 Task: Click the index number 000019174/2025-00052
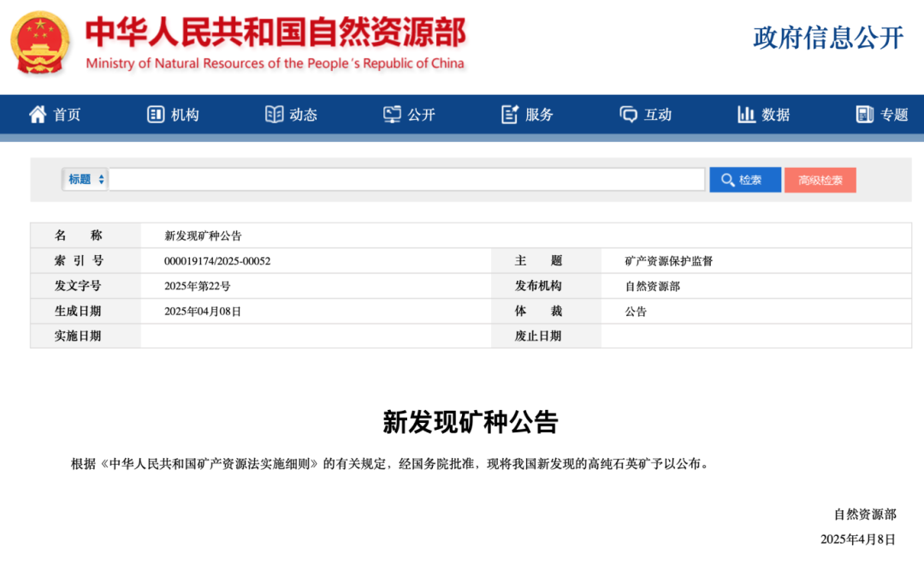(217, 261)
